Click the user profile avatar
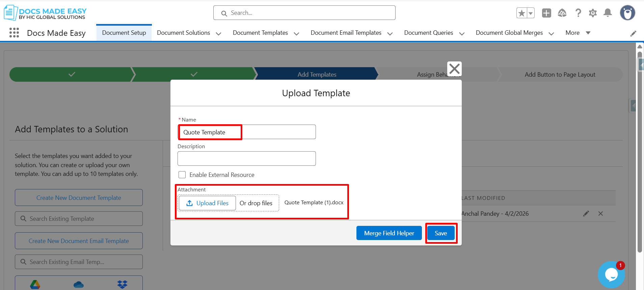Image resolution: width=644 pixels, height=290 pixels. [627, 13]
